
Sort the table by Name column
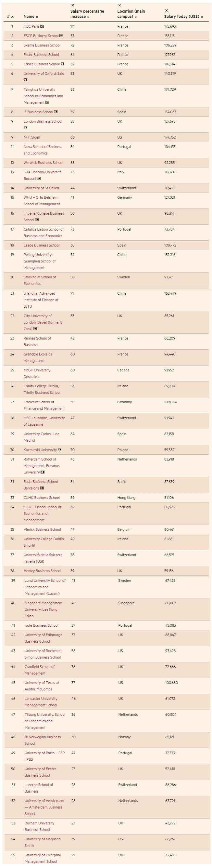(x=31, y=17)
